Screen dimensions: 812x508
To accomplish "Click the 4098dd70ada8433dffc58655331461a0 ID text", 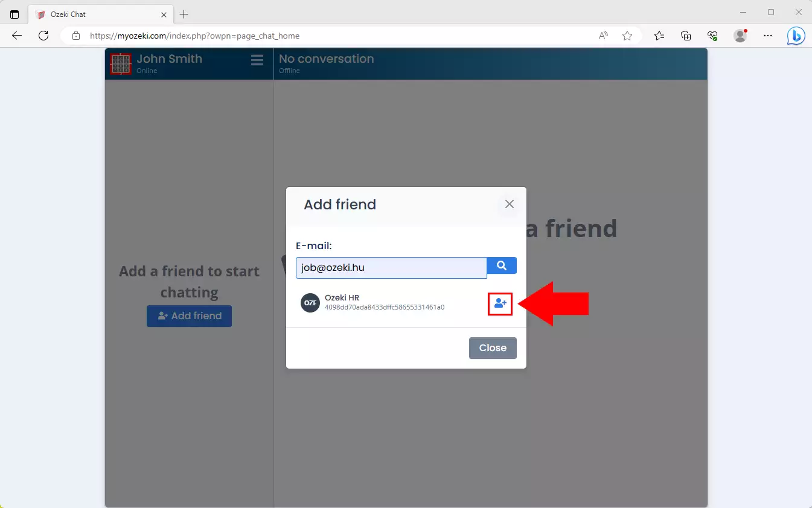I will point(385,308).
